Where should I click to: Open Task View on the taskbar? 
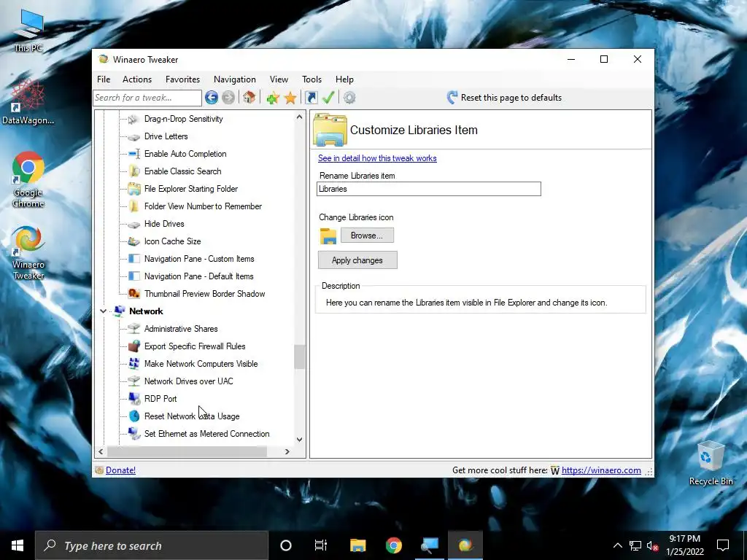[321, 545]
